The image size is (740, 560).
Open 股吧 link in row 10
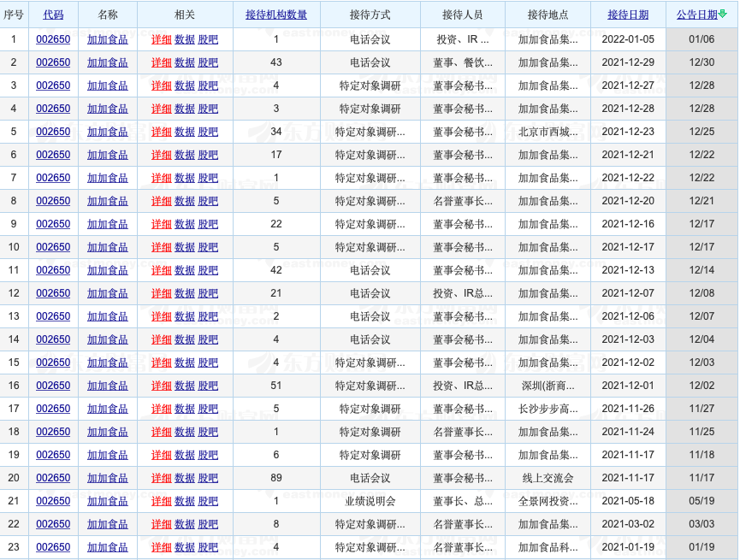(x=208, y=247)
